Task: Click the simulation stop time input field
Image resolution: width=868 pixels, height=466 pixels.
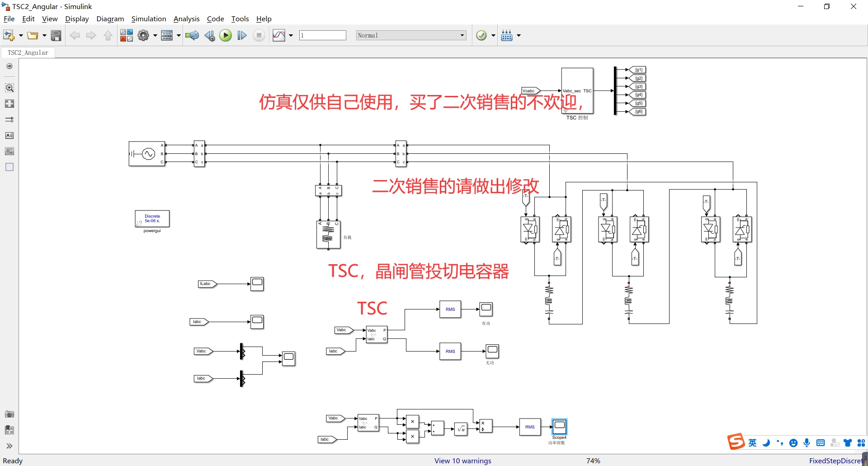Action: point(323,35)
